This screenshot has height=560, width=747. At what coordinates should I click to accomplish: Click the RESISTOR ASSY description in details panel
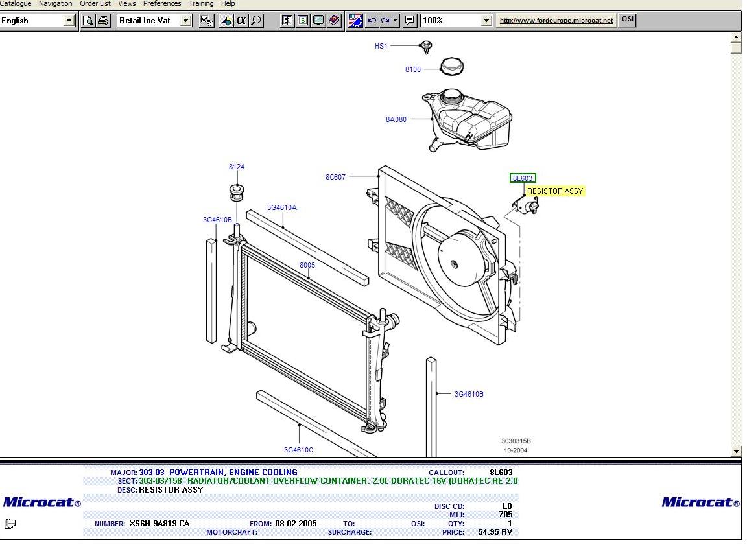171,490
